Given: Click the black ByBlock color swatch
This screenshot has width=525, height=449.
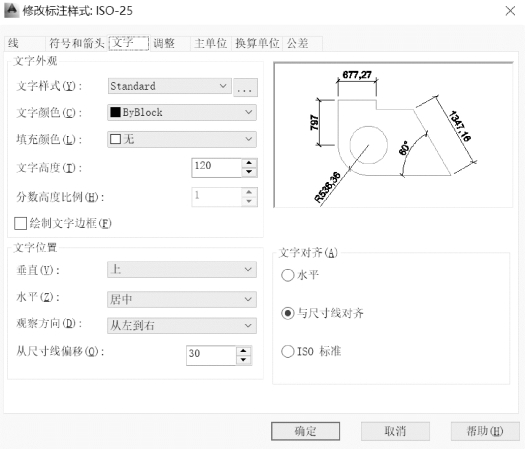Looking at the screenshot, I should click(x=115, y=112).
